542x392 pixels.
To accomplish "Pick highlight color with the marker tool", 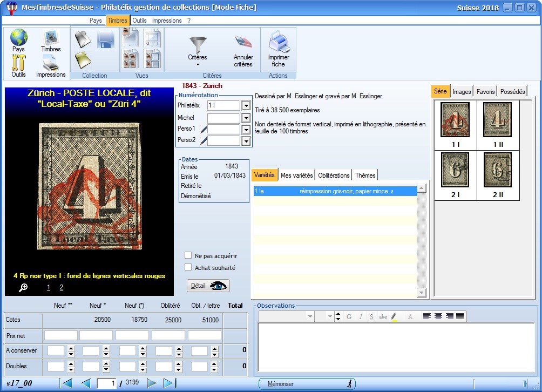I will (x=394, y=317).
